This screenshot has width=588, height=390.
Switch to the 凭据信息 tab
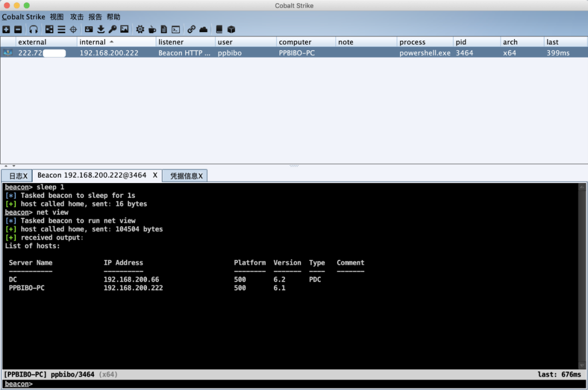click(185, 176)
